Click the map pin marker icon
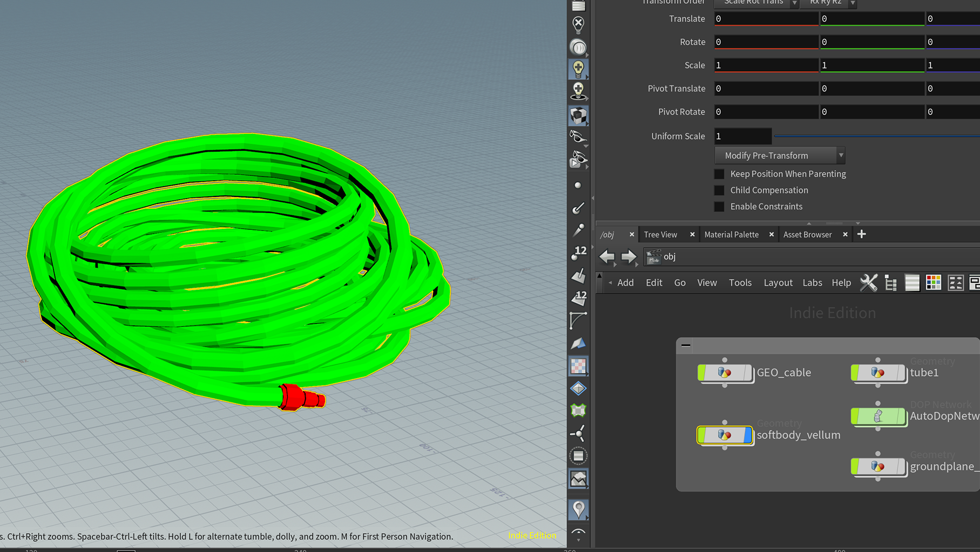Viewport: 980px width, 552px height. click(578, 509)
